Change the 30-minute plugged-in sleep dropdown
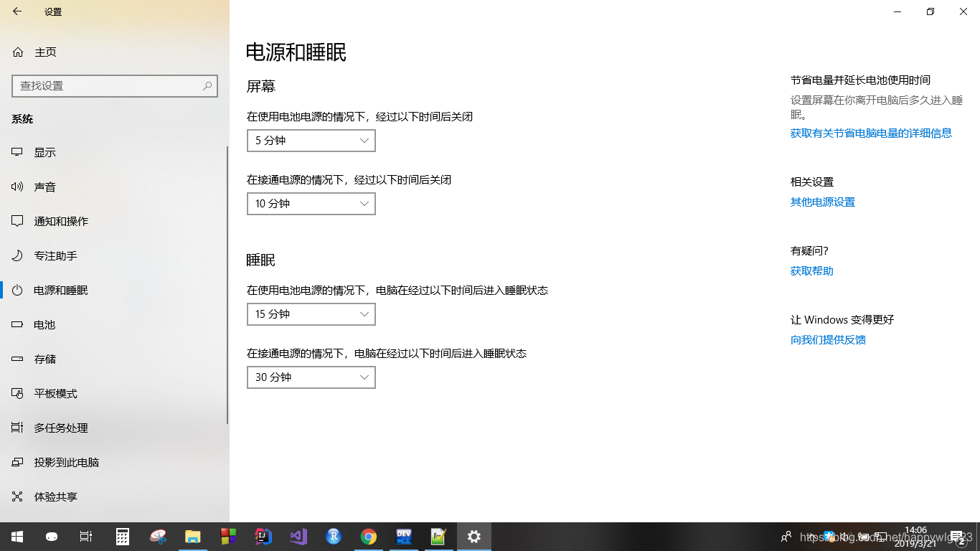This screenshot has width=980, height=551. coord(311,377)
